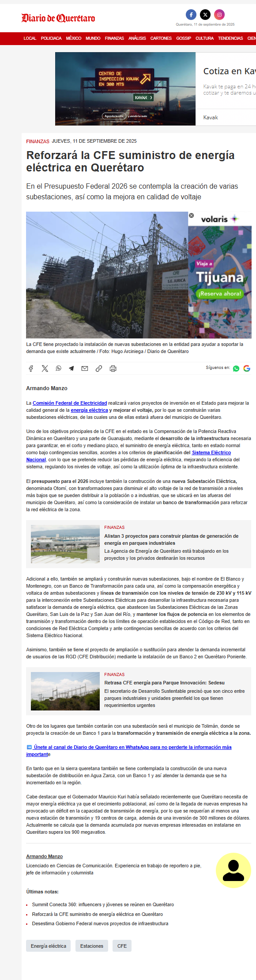Share article on Facebook

coord(31,368)
